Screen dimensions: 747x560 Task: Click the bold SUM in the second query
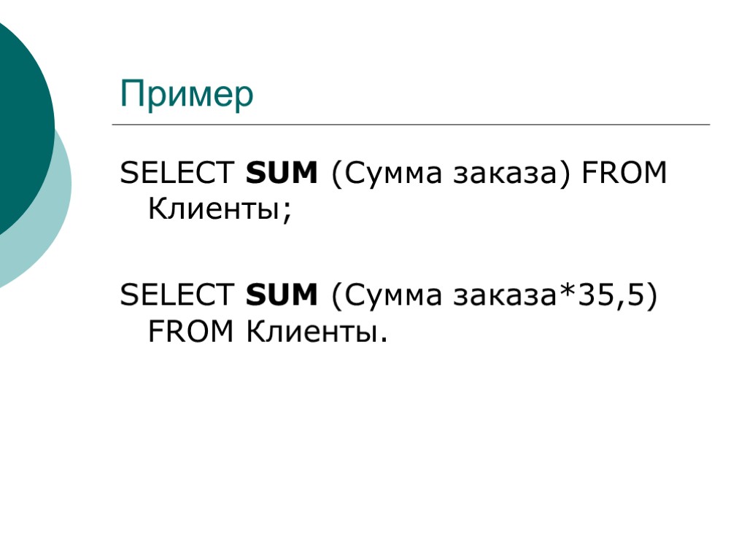(283, 295)
